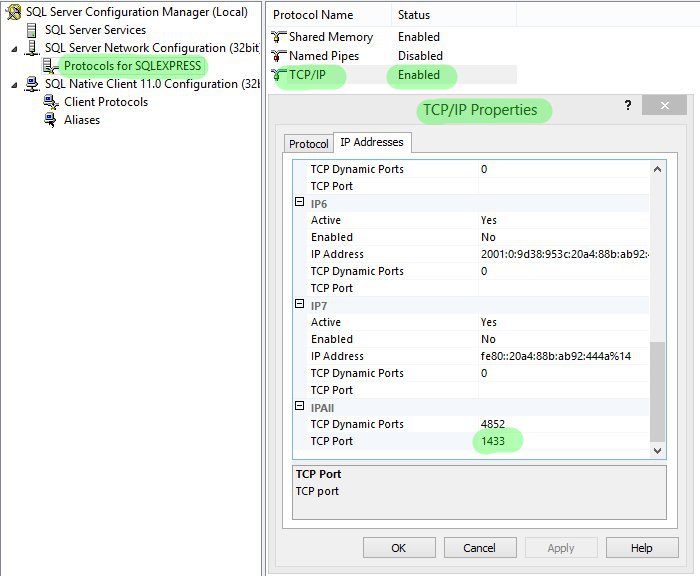The image size is (700, 576).
Task: Collapse the IPAll property group
Action: pos(299,407)
